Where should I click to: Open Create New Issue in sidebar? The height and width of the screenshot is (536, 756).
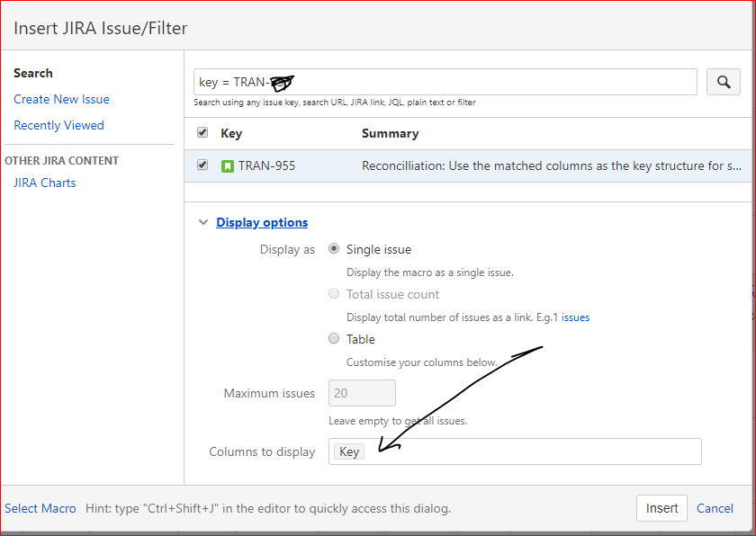pos(61,99)
